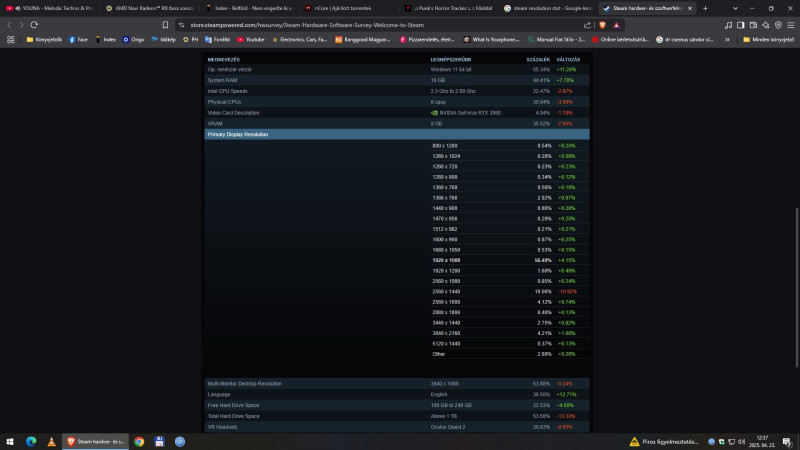800x450 pixels.
Task: Bookmark this page using the bookmark icon
Action: pyautogui.click(x=165, y=25)
